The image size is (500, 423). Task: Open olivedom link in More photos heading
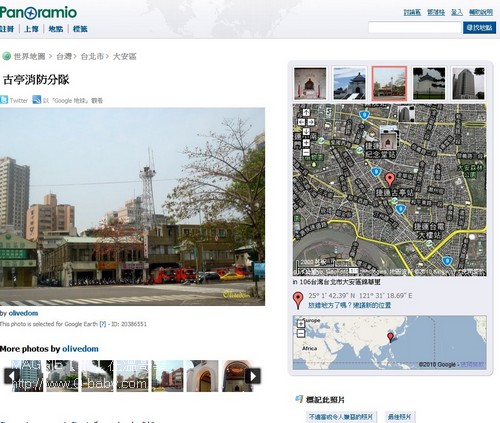tap(80, 349)
